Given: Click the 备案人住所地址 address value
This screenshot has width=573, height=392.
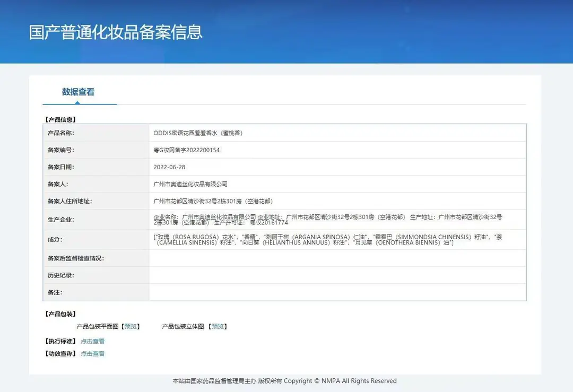Looking at the screenshot, I should tap(213, 201).
